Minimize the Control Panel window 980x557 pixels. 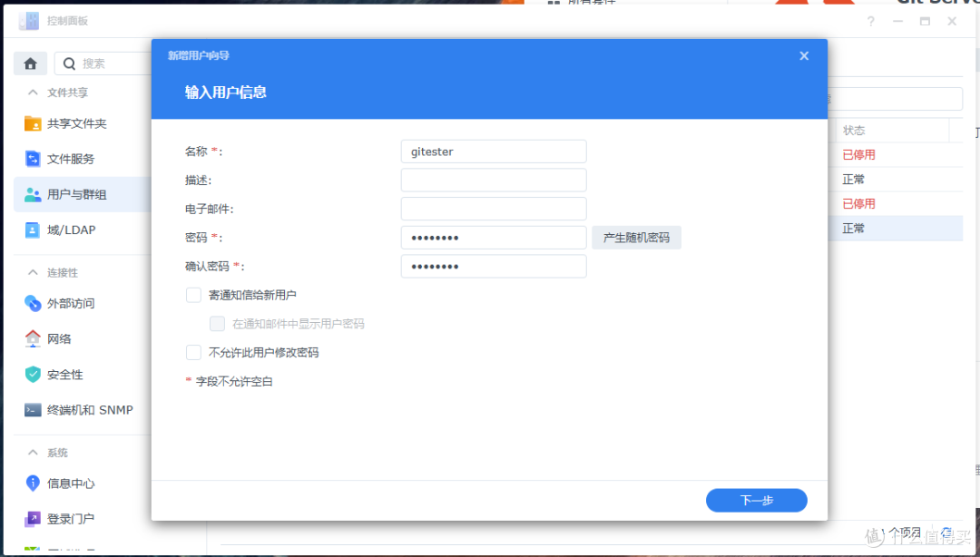click(897, 21)
